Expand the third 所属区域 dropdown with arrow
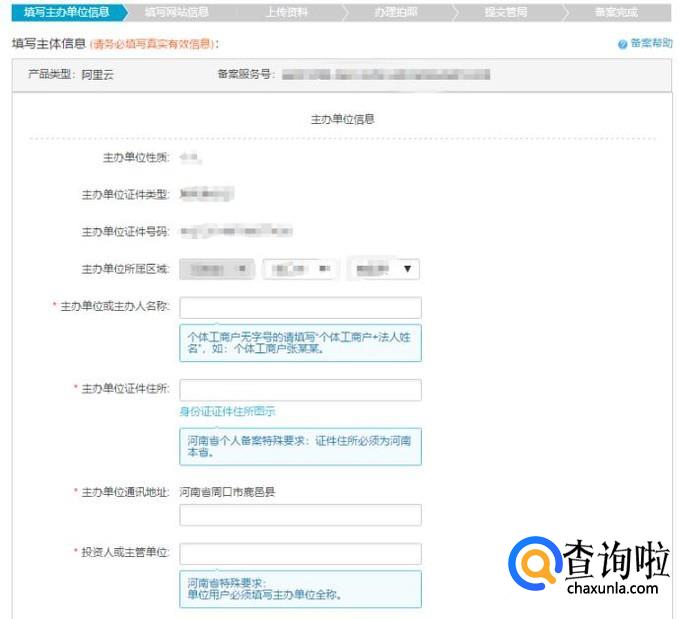The width and height of the screenshot is (682, 619). pyautogui.click(x=384, y=269)
